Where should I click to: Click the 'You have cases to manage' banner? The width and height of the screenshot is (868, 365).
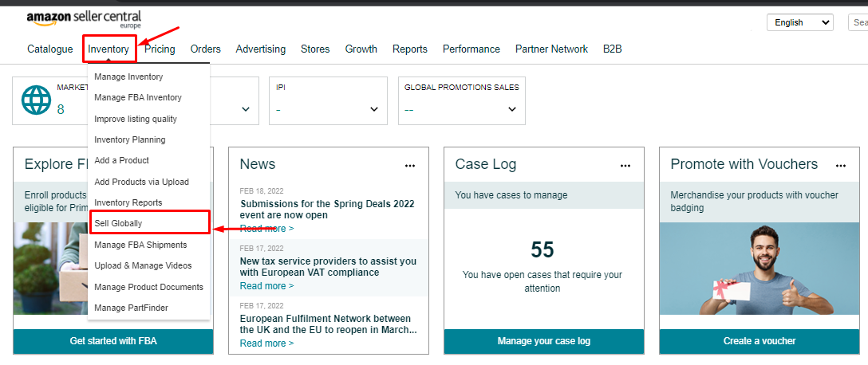543,195
